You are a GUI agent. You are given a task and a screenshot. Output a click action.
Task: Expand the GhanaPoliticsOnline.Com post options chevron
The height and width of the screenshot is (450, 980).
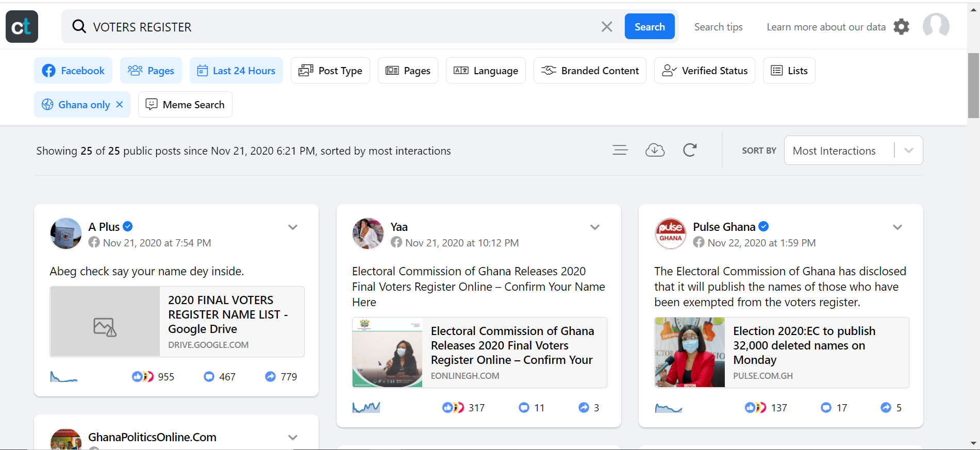pos(293,438)
